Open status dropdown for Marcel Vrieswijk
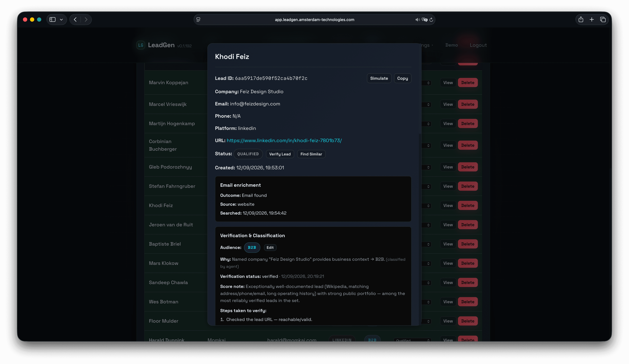Image resolution: width=629 pixels, height=364 pixels. (x=427, y=104)
